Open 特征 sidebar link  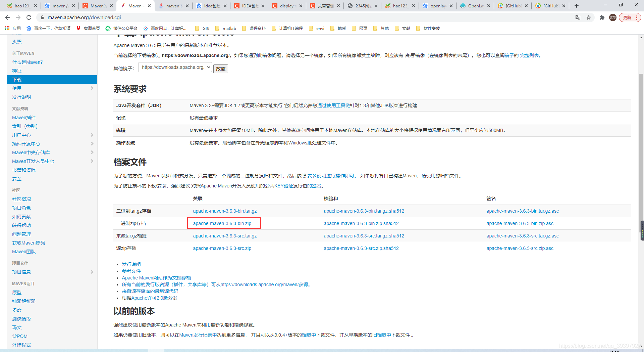point(17,71)
